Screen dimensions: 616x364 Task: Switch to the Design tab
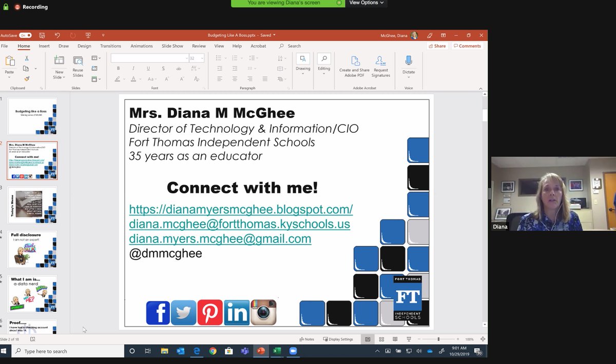coord(84,46)
